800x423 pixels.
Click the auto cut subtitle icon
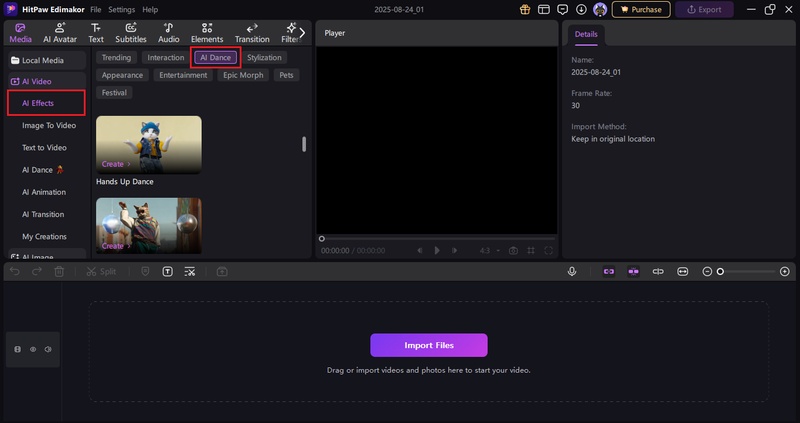point(190,272)
